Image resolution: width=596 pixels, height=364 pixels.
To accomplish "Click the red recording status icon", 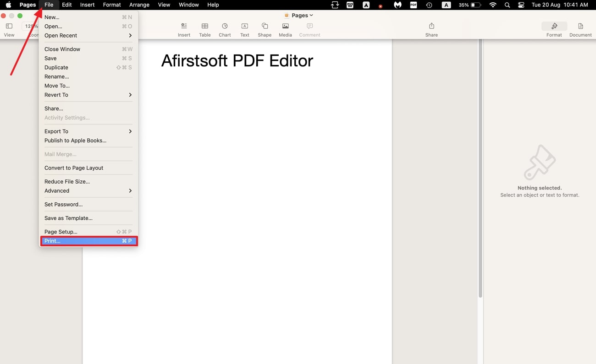I will [x=381, y=6].
